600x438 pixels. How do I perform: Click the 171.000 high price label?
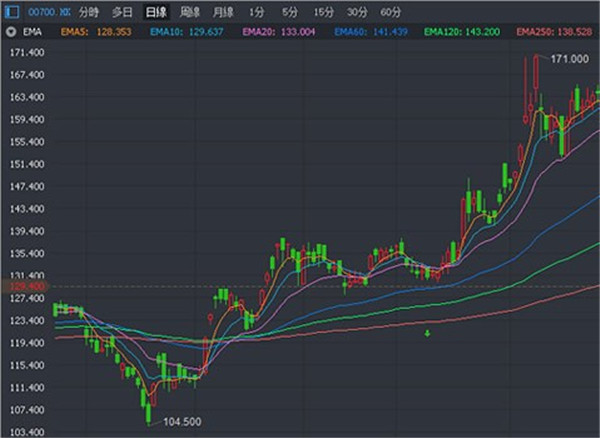(x=570, y=59)
